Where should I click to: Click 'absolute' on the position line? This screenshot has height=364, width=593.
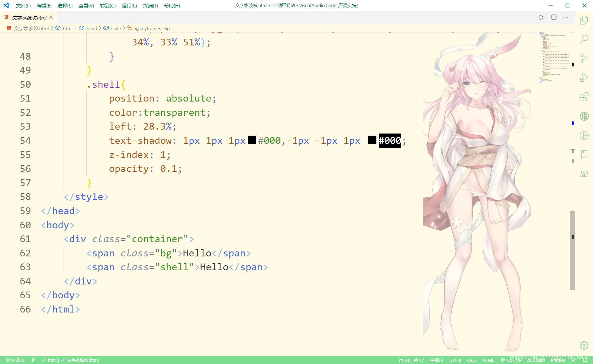(x=189, y=98)
